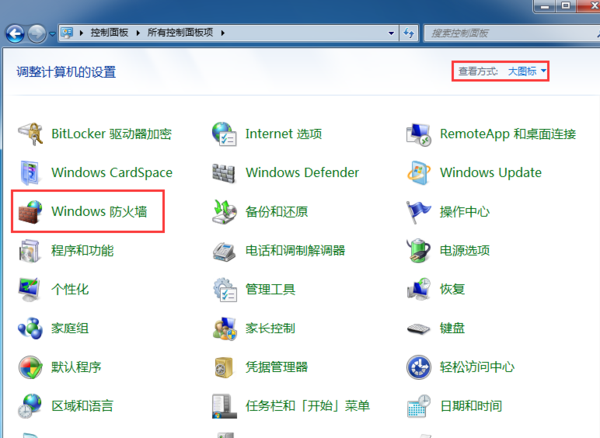Click 控制面板 in the address breadcrumb
The width and height of the screenshot is (600, 438).
[x=109, y=33]
